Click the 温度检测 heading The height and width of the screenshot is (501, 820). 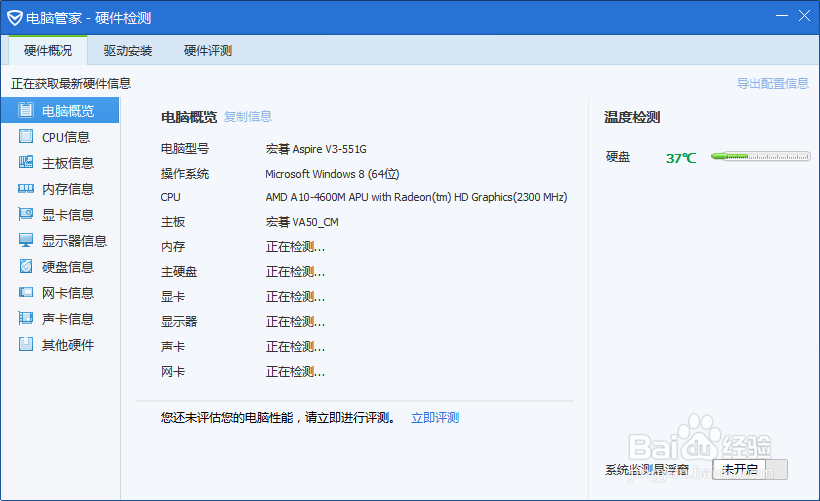coord(632,117)
